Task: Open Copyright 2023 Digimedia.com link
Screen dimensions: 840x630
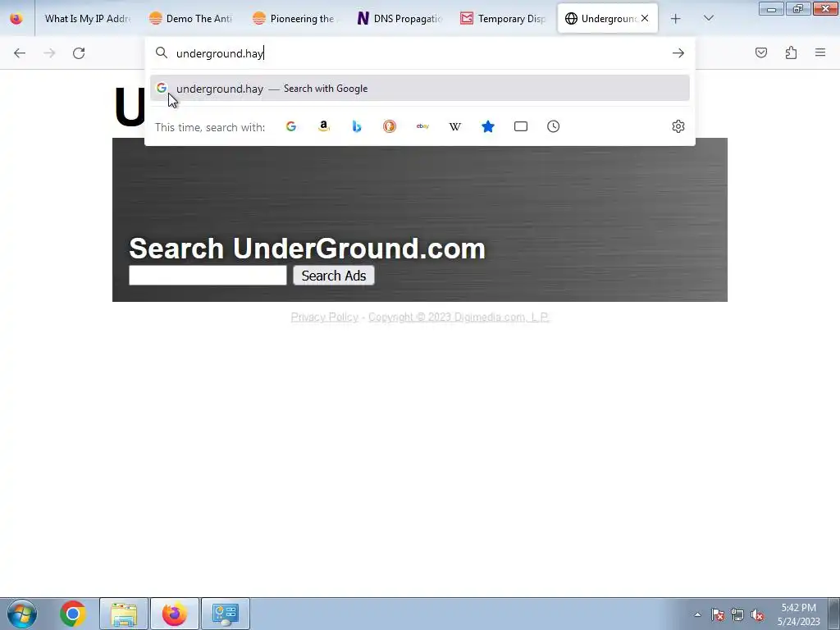Action: 459,317
